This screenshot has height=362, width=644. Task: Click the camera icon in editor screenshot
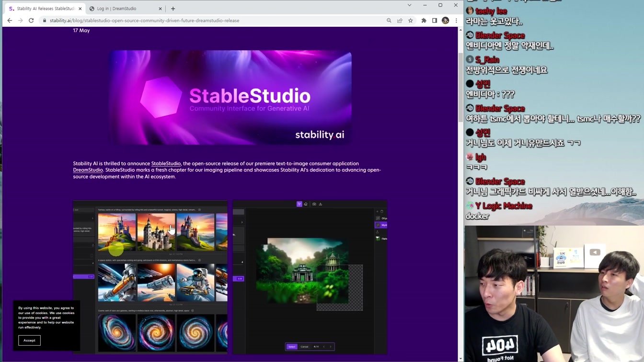(314, 204)
